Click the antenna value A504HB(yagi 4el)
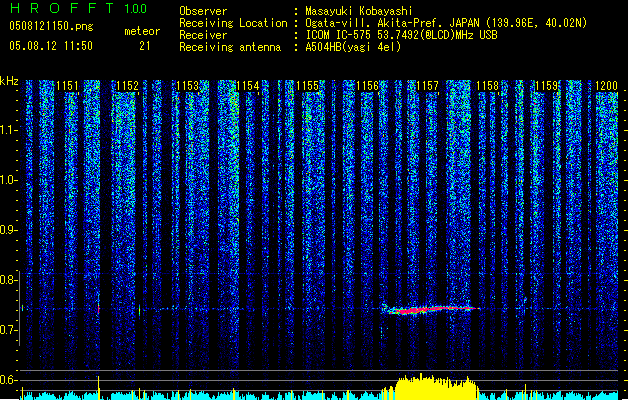629x400 pixels. coord(353,47)
